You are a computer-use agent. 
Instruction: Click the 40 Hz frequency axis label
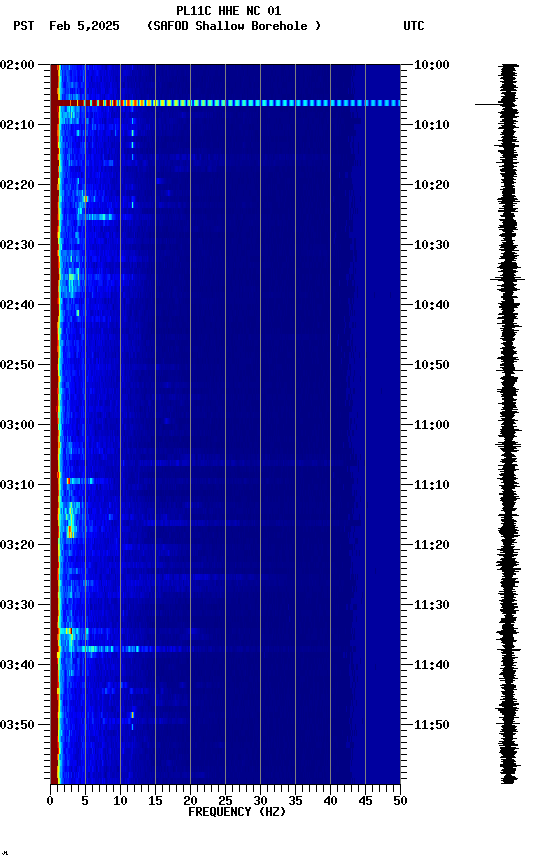(x=331, y=801)
